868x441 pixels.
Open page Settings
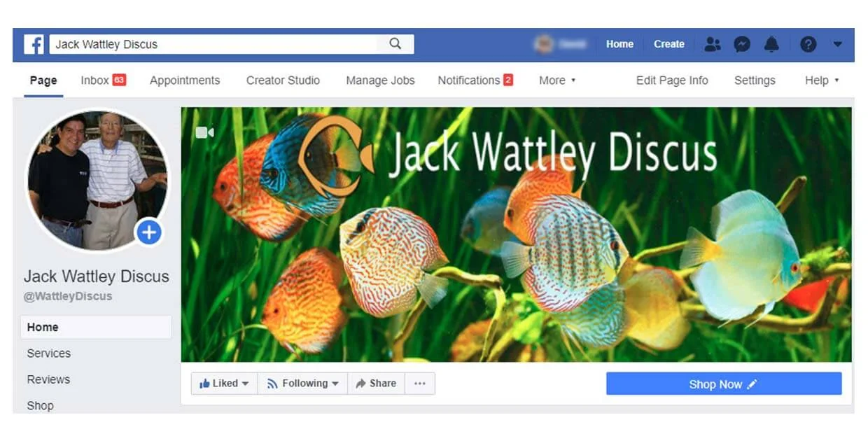tap(755, 80)
